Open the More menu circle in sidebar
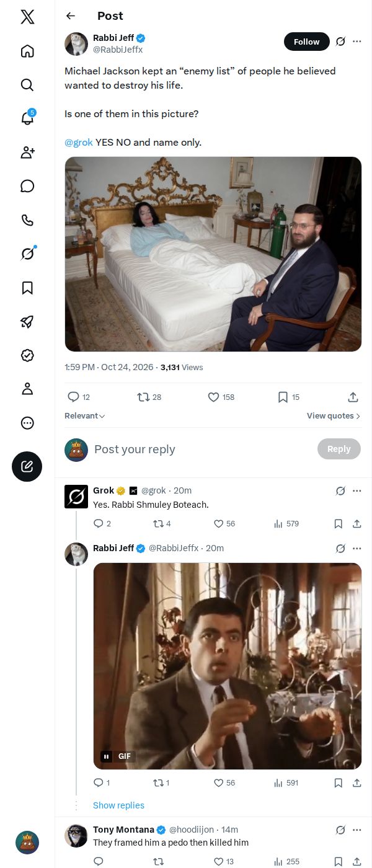This screenshot has width=372, height=868. tap(27, 423)
